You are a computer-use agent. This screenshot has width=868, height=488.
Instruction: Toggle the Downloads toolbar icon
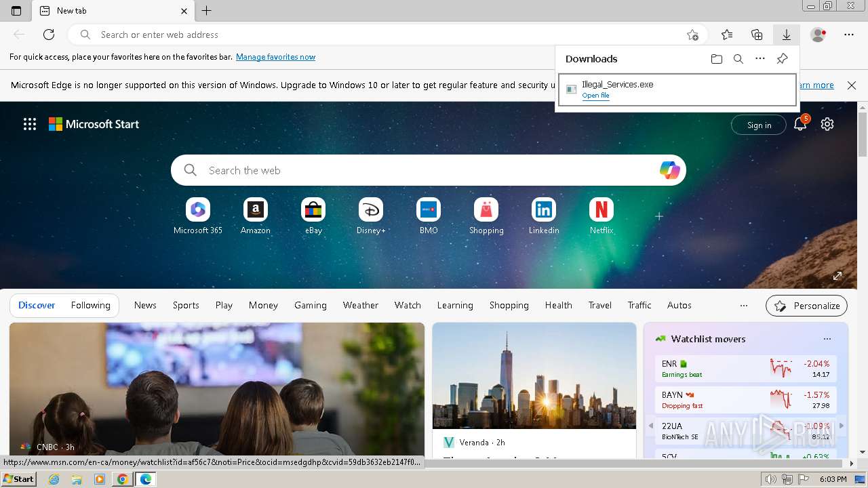coord(787,35)
